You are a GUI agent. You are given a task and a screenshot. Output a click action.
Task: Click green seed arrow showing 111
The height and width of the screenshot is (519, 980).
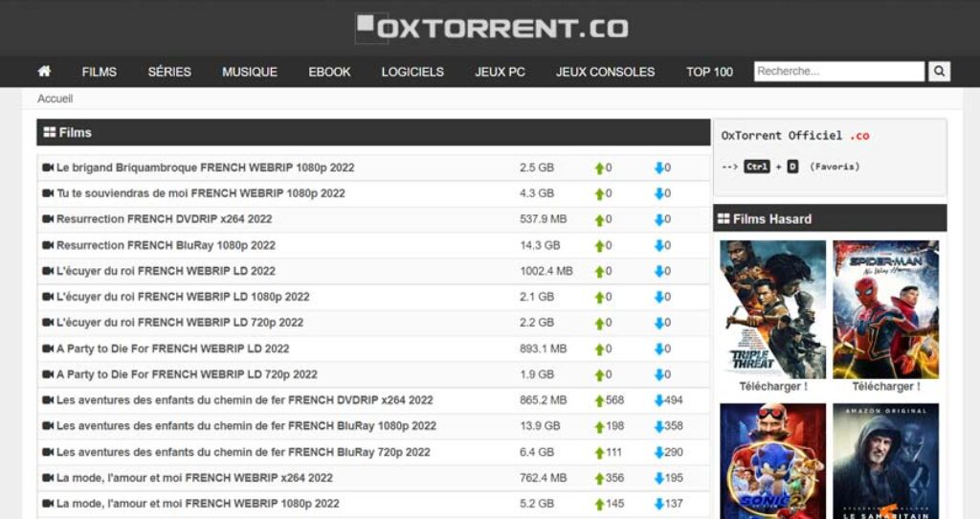click(x=599, y=453)
